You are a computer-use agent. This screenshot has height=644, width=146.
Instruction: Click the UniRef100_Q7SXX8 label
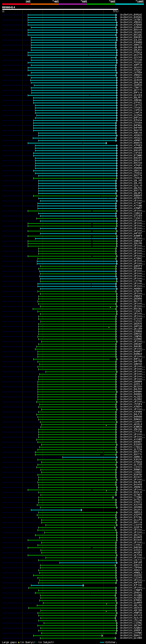click(x=131, y=318)
